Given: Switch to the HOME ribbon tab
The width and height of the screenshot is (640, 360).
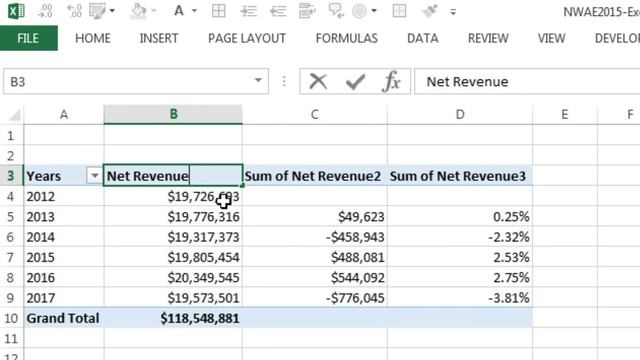Looking at the screenshot, I should click(93, 38).
